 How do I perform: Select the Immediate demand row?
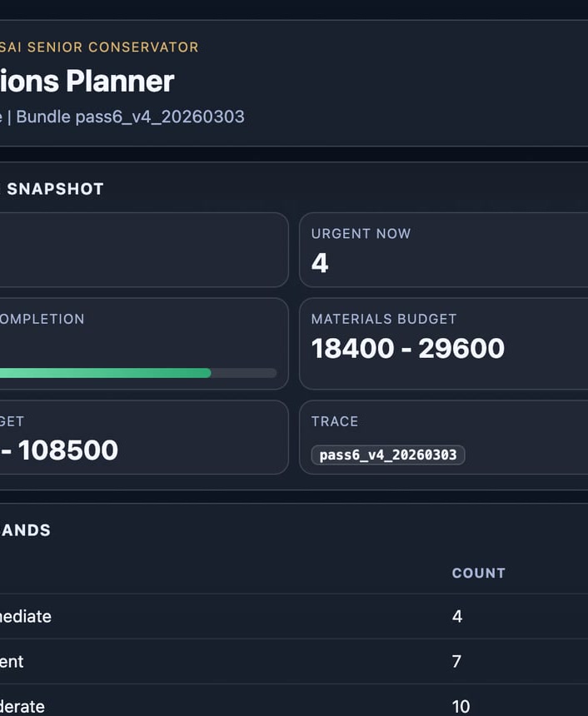tap(250, 616)
